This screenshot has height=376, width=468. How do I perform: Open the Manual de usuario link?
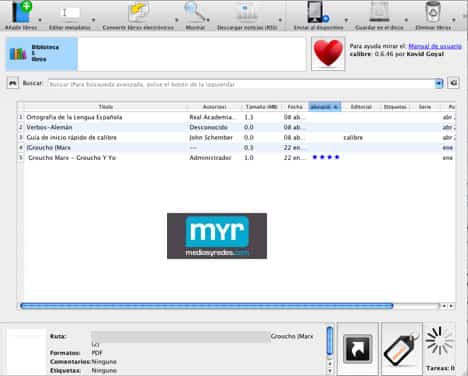[435, 46]
